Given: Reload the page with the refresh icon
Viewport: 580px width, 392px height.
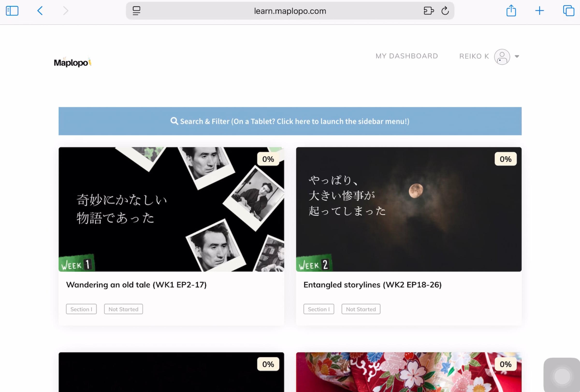Looking at the screenshot, I should click(x=445, y=11).
